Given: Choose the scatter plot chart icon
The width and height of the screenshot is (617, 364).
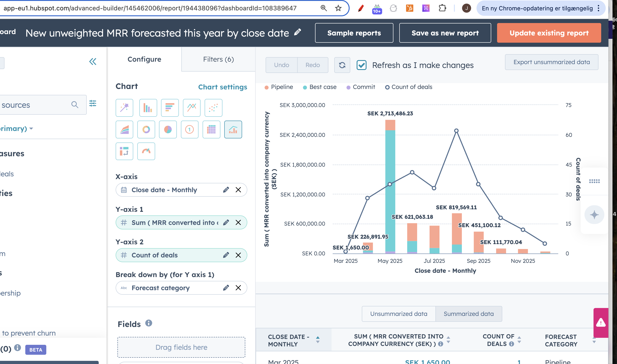Looking at the screenshot, I should (x=213, y=108).
